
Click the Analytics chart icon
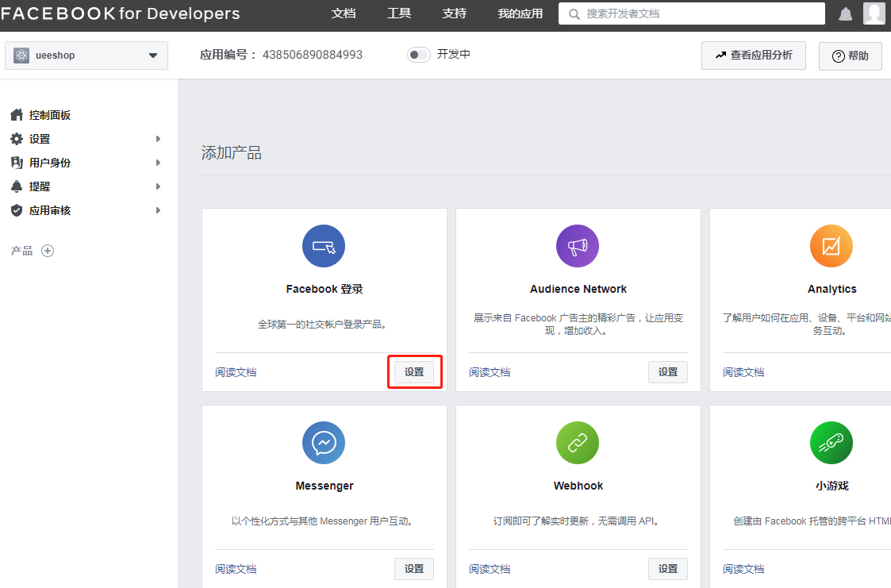tap(831, 246)
